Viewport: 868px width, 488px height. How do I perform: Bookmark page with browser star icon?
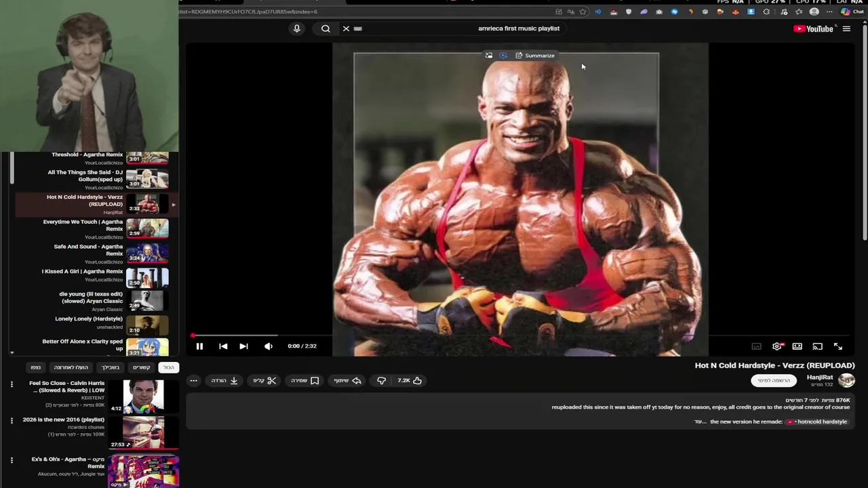pyautogui.click(x=583, y=12)
